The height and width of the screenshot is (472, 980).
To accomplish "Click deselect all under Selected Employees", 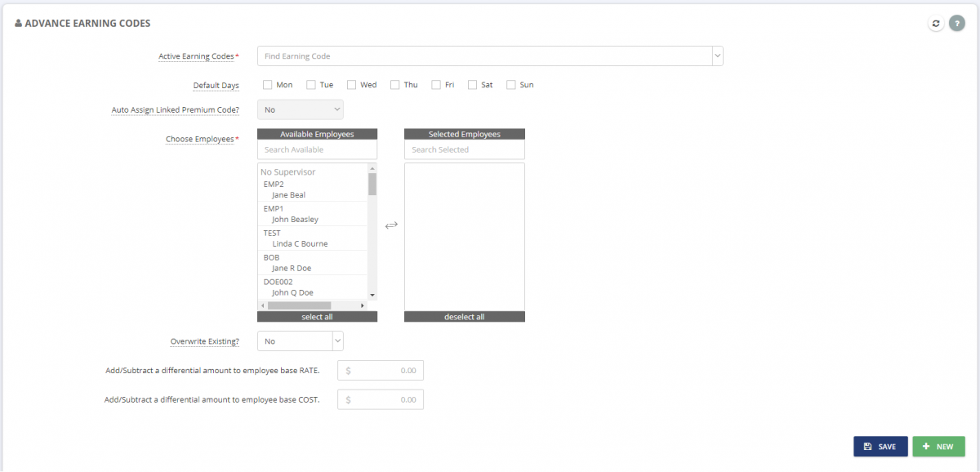I will 465,317.
